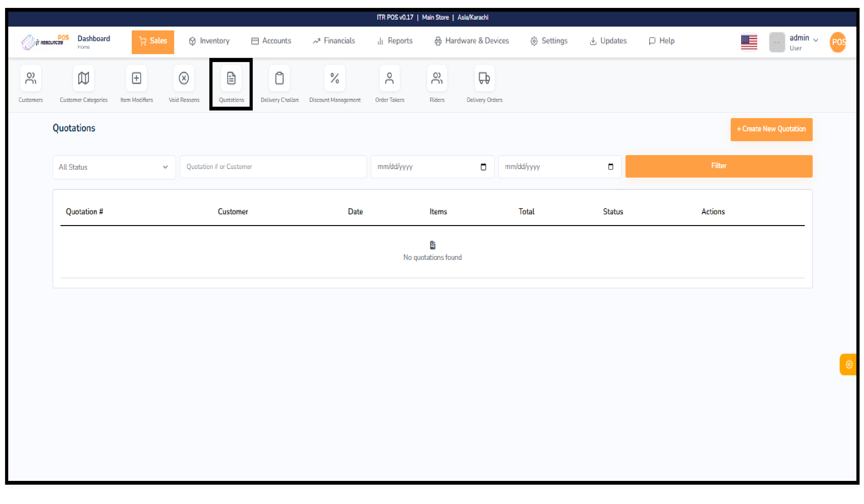Open first date field calendar picker
Screen dimensions: 864x504
(483, 167)
